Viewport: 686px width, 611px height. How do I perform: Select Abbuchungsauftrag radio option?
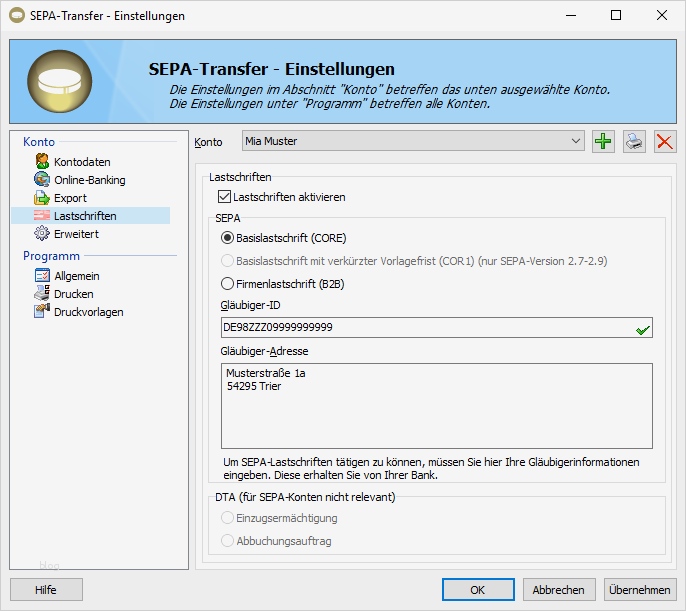(x=227, y=541)
